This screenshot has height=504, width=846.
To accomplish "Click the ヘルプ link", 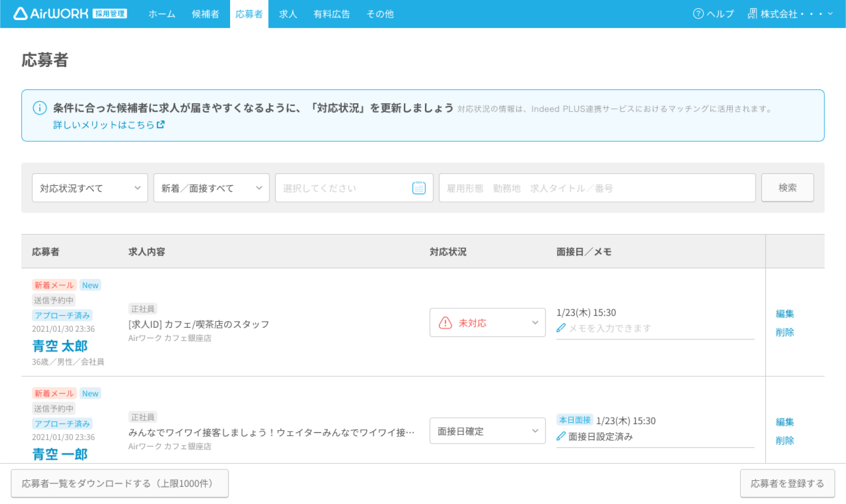I will (713, 14).
